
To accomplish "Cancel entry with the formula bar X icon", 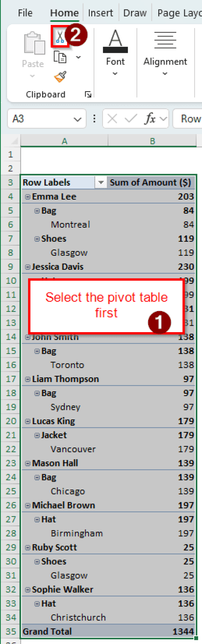I will point(112,119).
